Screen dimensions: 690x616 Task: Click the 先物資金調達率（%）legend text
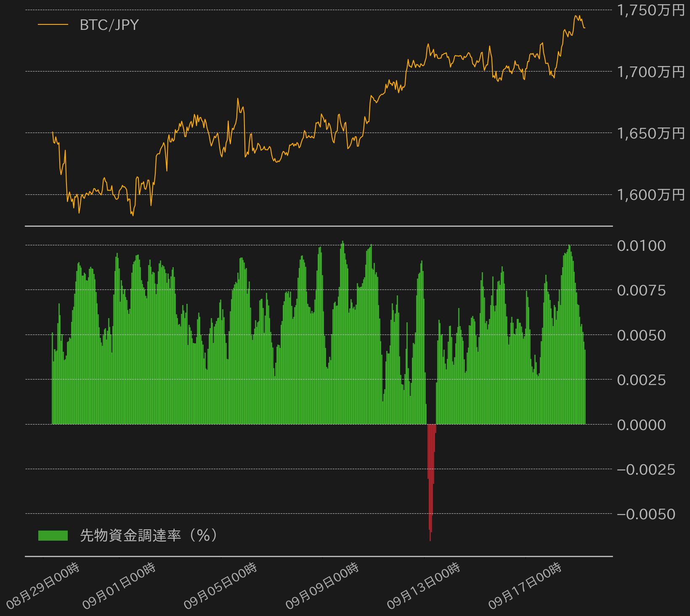pyautogui.click(x=149, y=535)
